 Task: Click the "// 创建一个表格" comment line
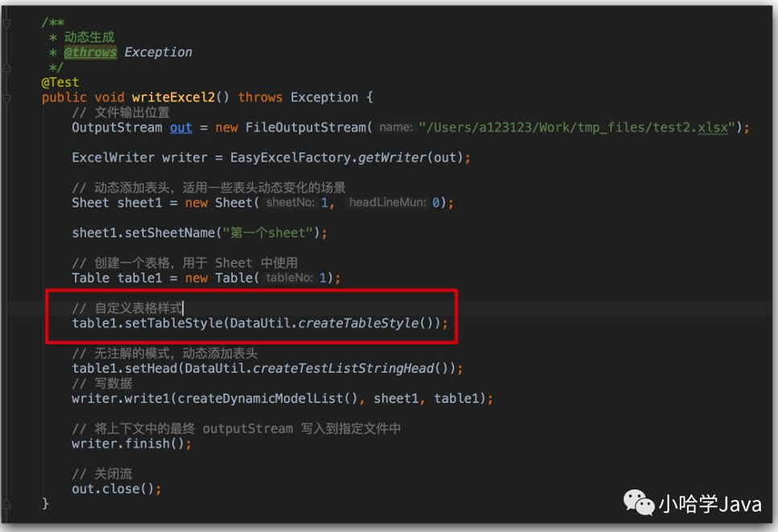[185, 262]
